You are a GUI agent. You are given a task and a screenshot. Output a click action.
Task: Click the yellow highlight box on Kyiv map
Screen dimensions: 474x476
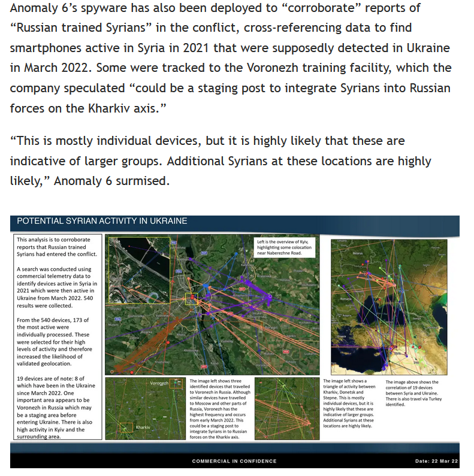pos(191,299)
